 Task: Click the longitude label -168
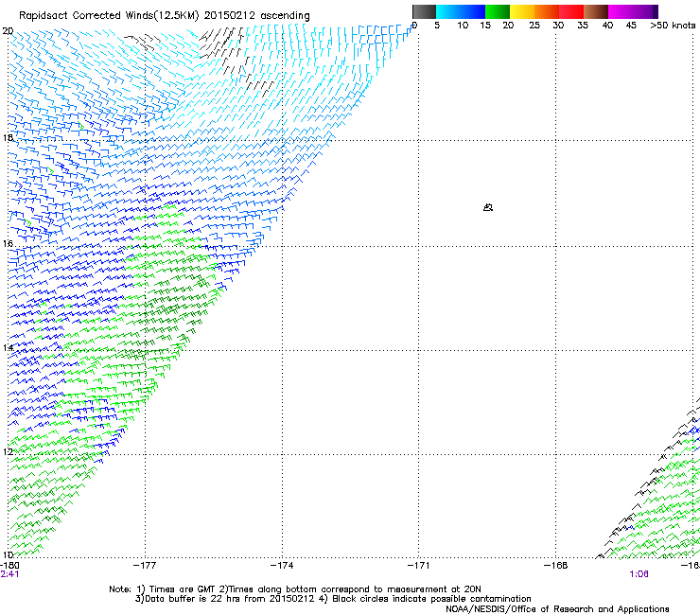[556, 566]
